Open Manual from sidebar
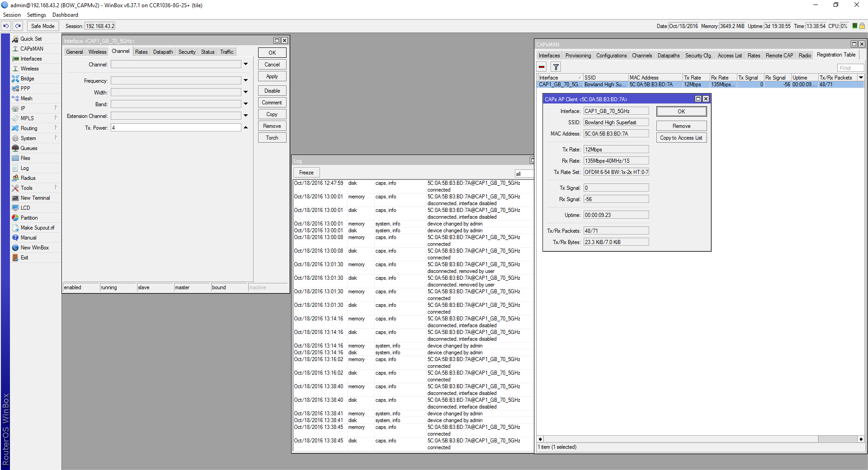Viewport: 868px width, 470px height. 28,238
